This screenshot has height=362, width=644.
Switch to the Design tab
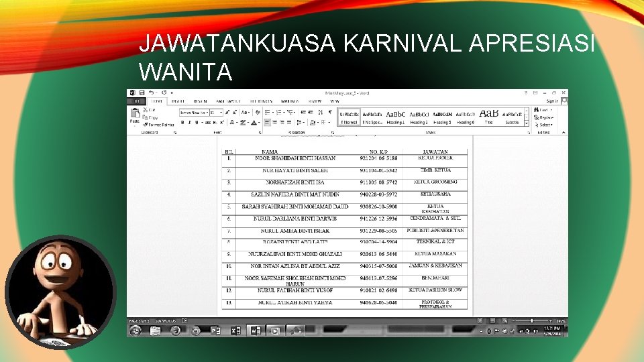coord(200,101)
